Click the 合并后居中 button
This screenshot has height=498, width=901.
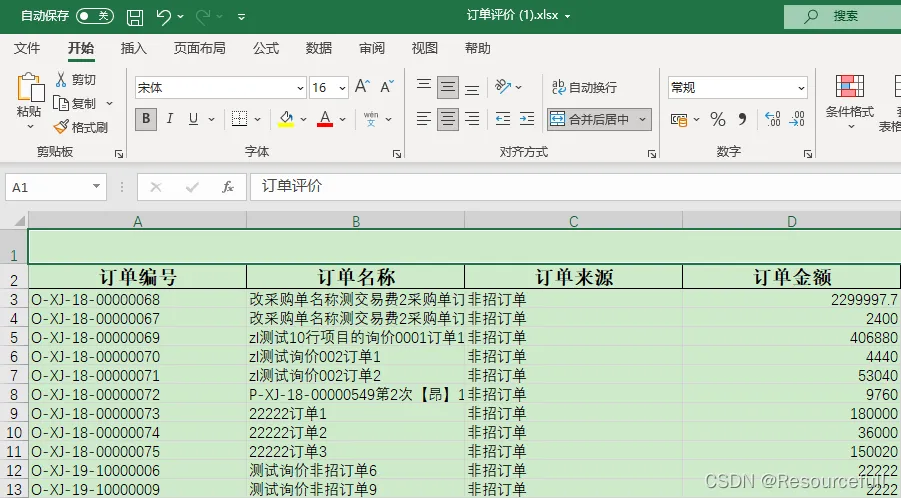(x=599, y=119)
